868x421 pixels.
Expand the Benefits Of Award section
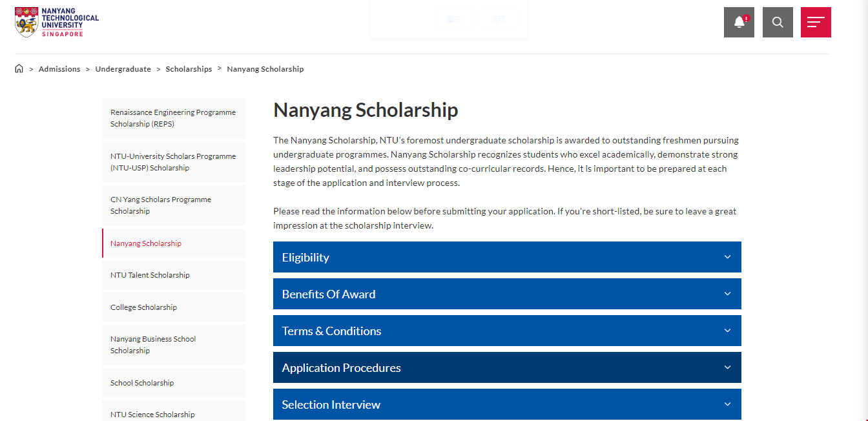tap(507, 294)
